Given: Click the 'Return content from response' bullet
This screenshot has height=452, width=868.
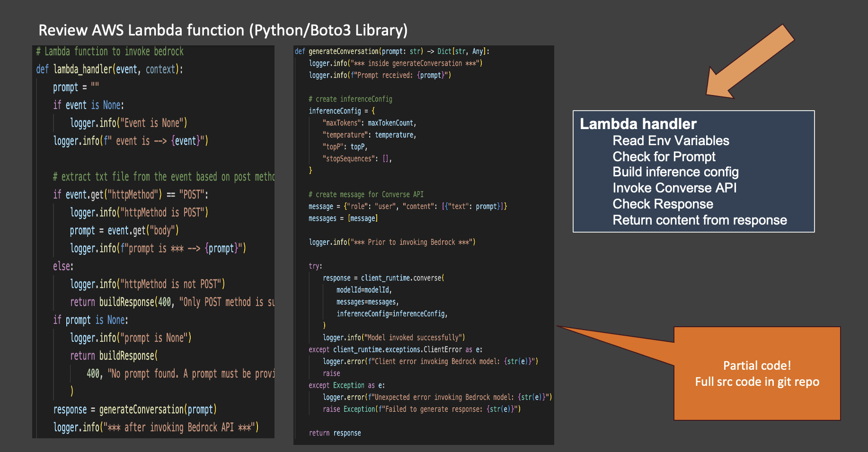Looking at the screenshot, I should pyautogui.click(x=700, y=220).
